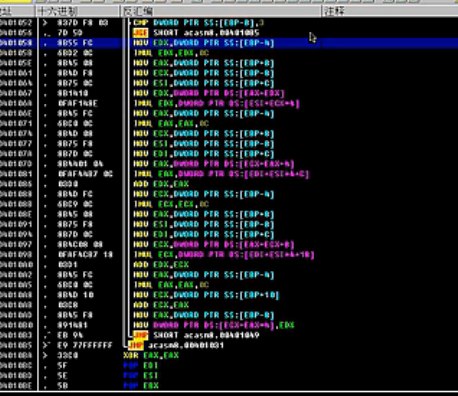Click hex bytes 33C0

click(x=68, y=355)
